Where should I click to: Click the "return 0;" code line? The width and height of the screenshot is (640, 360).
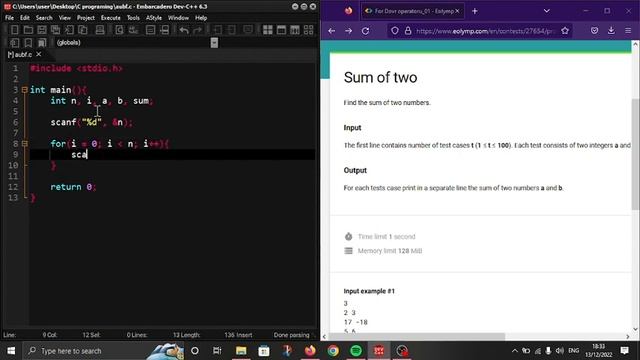point(73,187)
